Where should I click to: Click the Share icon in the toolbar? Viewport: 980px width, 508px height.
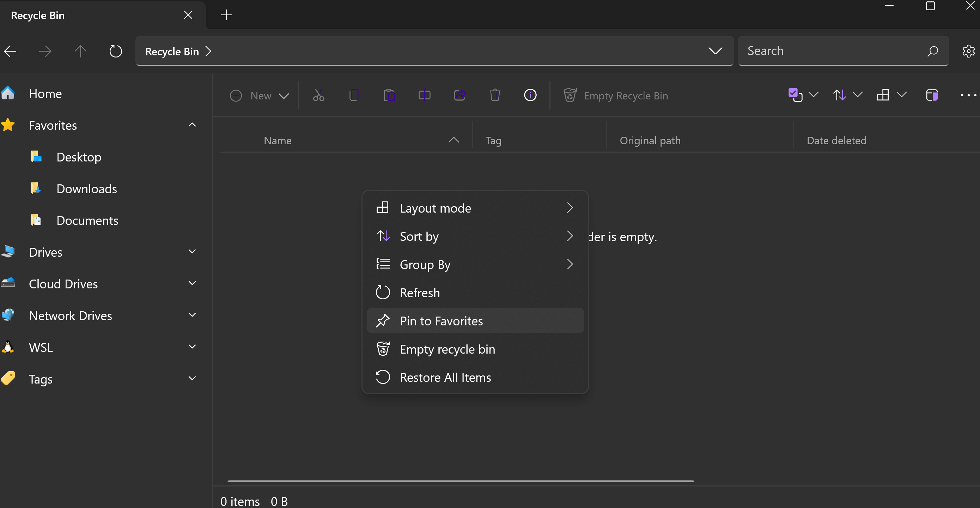(x=460, y=95)
